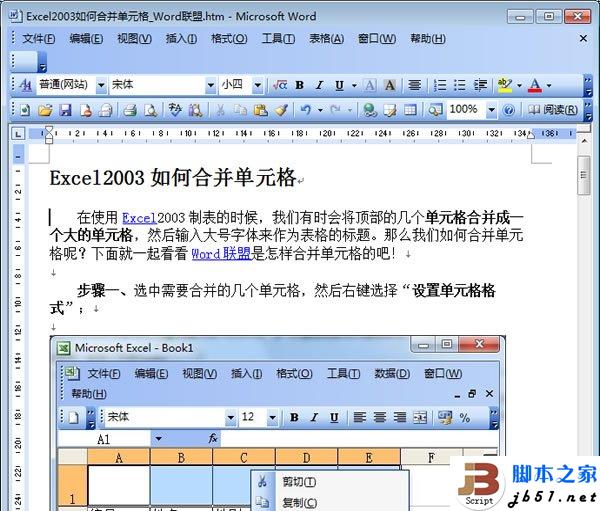Image resolution: width=600 pixels, height=511 pixels.
Task: Open the 100% zoom dropdown arrow
Action: pyautogui.click(x=491, y=110)
